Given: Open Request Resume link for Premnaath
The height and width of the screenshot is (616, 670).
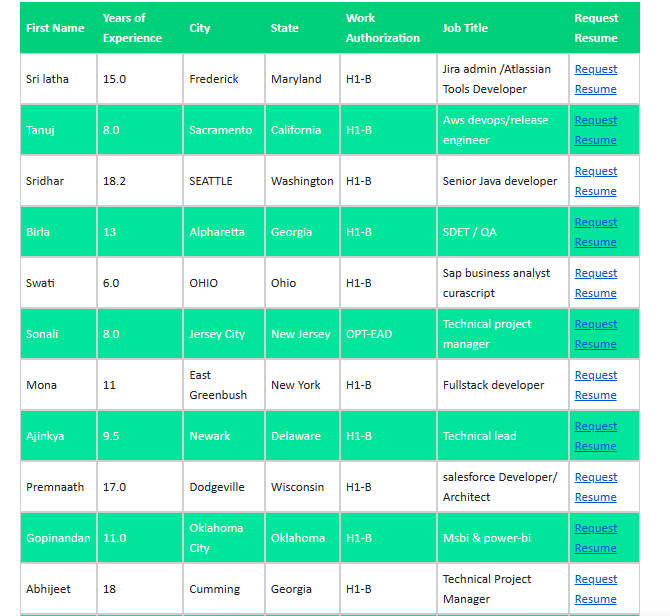Looking at the screenshot, I should tap(596, 487).
